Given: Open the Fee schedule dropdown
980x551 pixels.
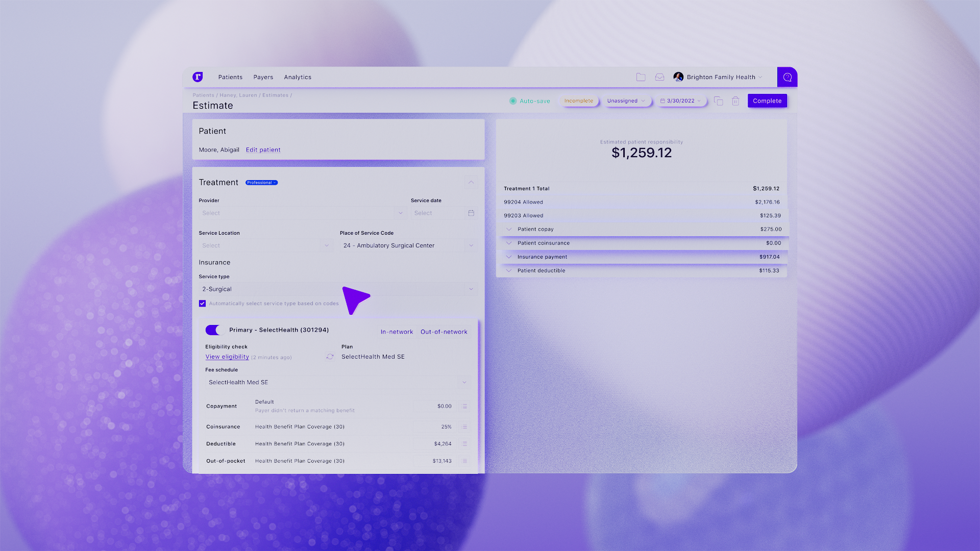Looking at the screenshot, I should [x=337, y=382].
